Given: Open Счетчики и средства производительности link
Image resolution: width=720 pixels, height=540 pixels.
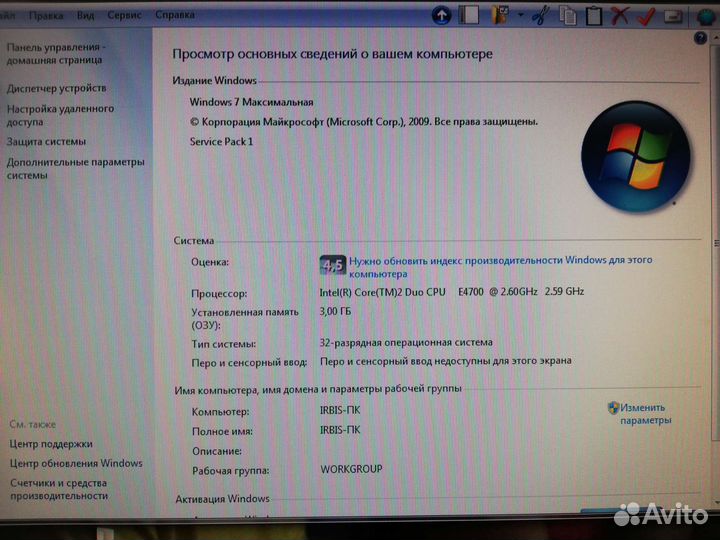Looking at the screenshot, I should tap(59, 489).
